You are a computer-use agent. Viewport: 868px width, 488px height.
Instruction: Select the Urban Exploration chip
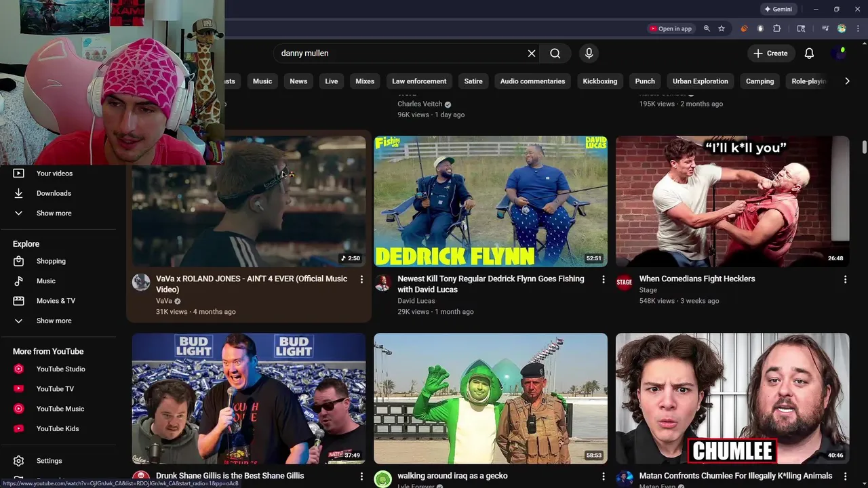(701, 81)
